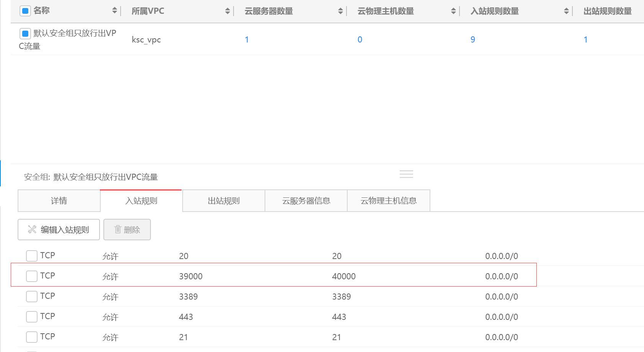Click the 删除 button

click(x=127, y=230)
